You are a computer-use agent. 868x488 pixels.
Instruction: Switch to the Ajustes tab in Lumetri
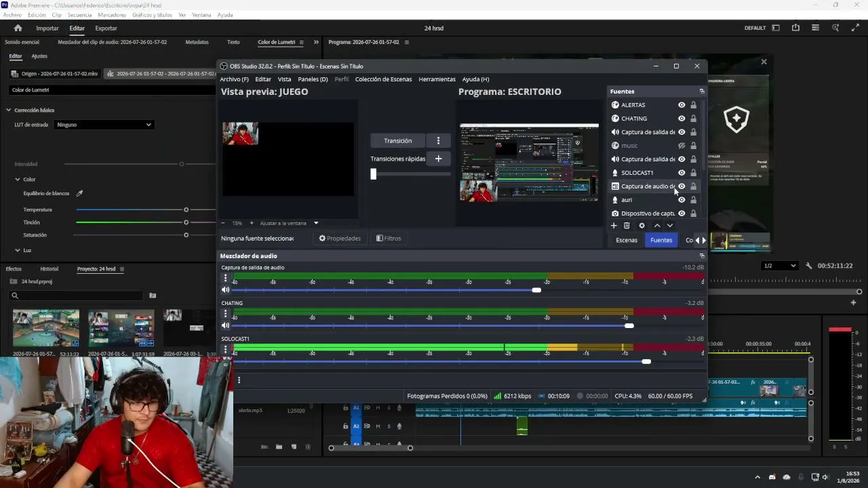coord(39,56)
